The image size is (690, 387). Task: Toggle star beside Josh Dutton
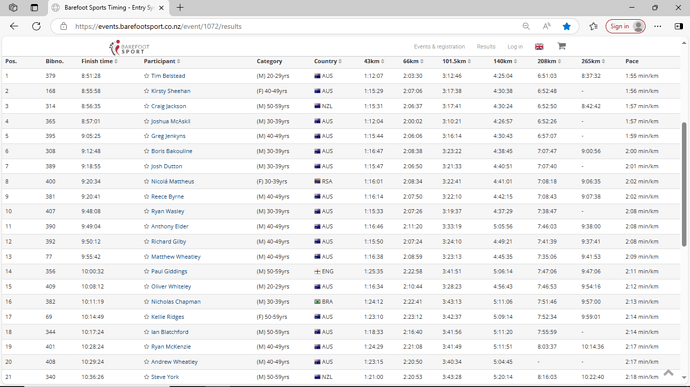point(147,166)
